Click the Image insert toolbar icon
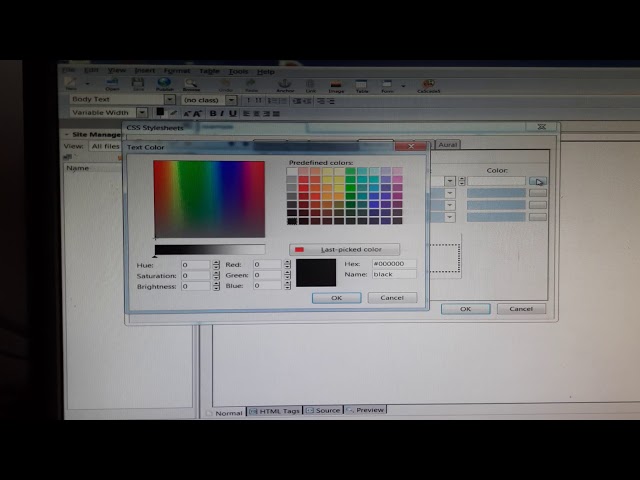 336,84
